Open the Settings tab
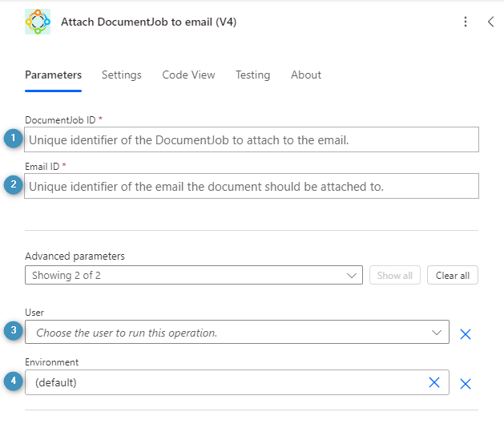Image resolution: width=504 pixels, height=424 pixels. pyautogui.click(x=122, y=75)
